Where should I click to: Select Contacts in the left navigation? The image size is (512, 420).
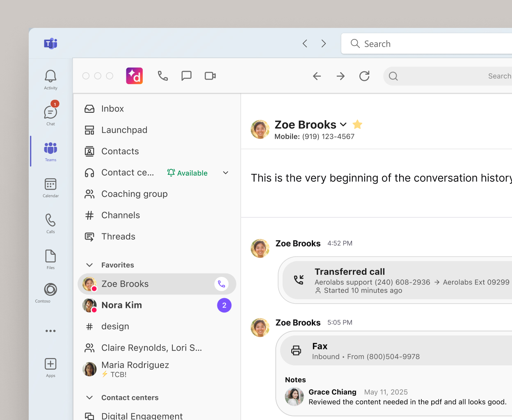pyautogui.click(x=120, y=151)
